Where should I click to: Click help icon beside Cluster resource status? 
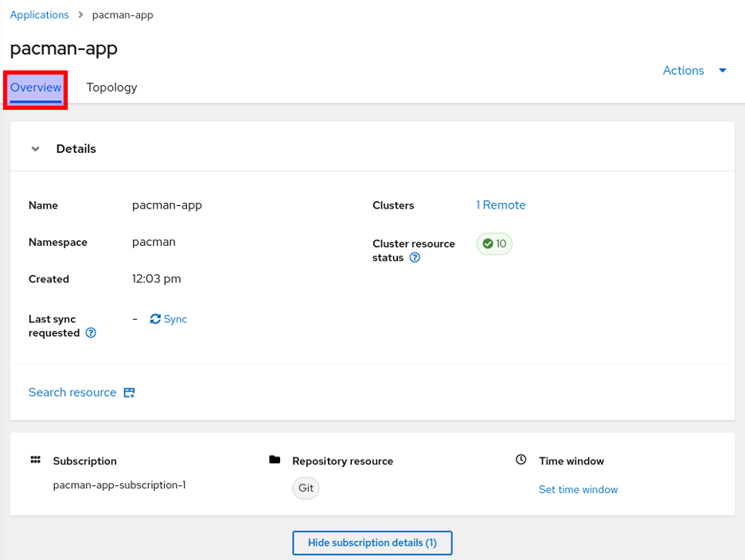415,258
